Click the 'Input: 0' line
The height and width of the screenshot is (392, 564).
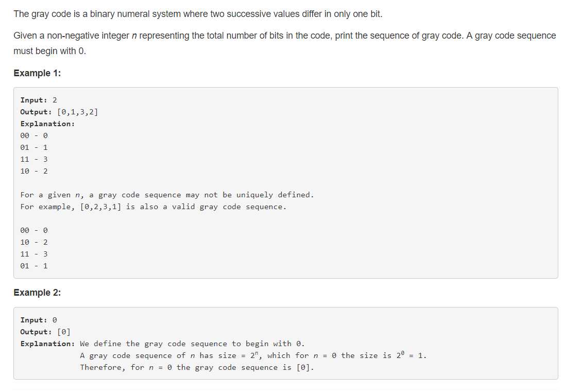click(39, 320)
